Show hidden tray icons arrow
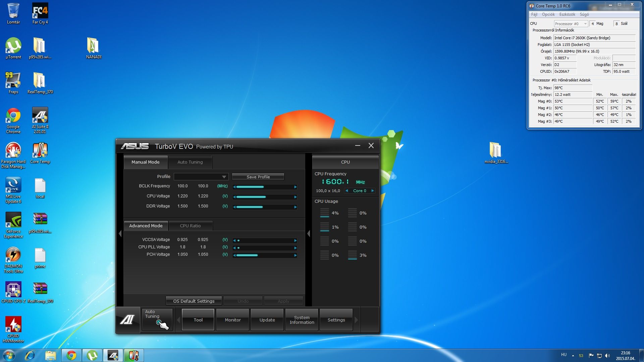Viewport: 644px width, 362px height. [x=573, y=356]
